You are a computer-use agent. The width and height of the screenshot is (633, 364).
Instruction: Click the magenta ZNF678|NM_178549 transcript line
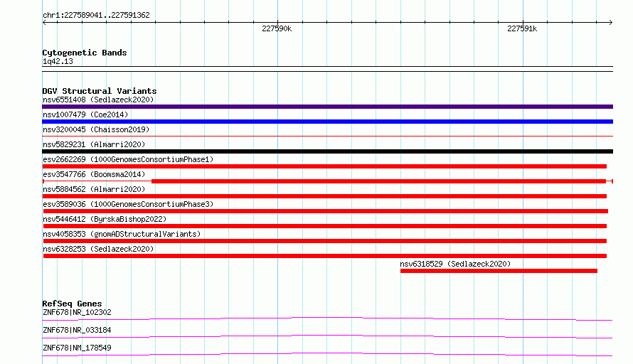pos(327,354)
